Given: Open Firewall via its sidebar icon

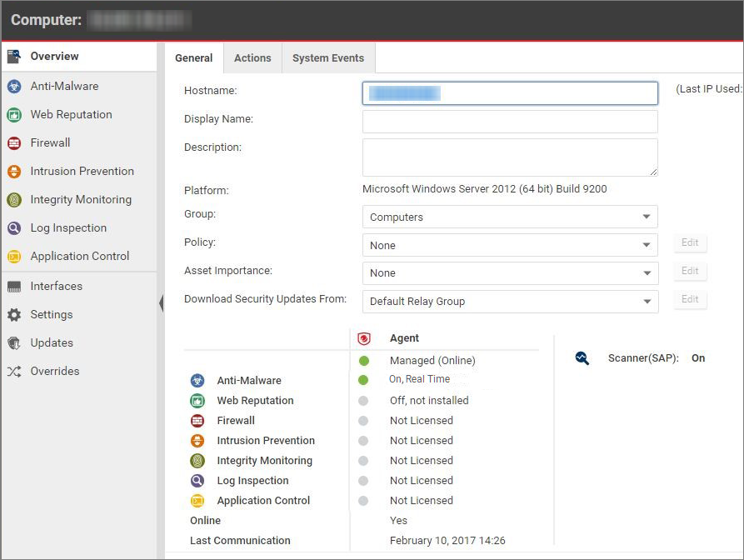Looking at the screenshot, I should (13, 142).
